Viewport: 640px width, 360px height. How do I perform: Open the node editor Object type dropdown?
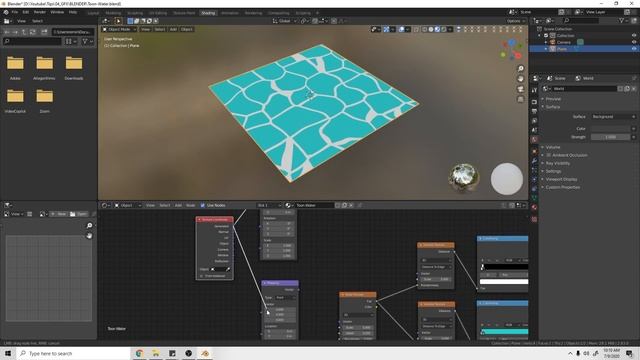[x=127, y=205]
